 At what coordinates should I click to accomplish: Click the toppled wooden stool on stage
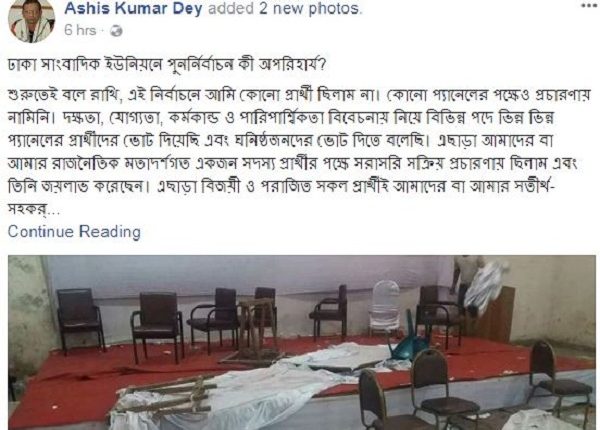point(255,331)
